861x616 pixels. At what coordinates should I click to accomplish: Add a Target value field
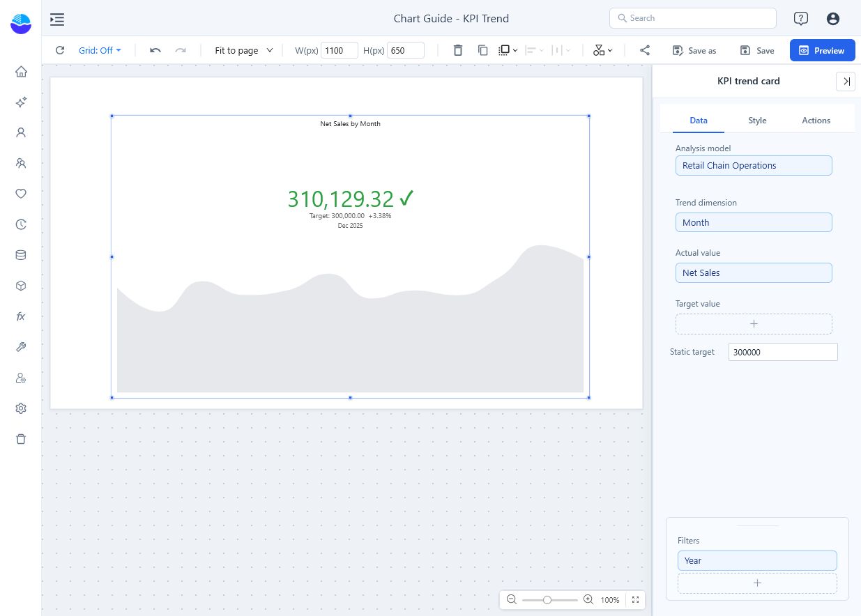(754, 324)
